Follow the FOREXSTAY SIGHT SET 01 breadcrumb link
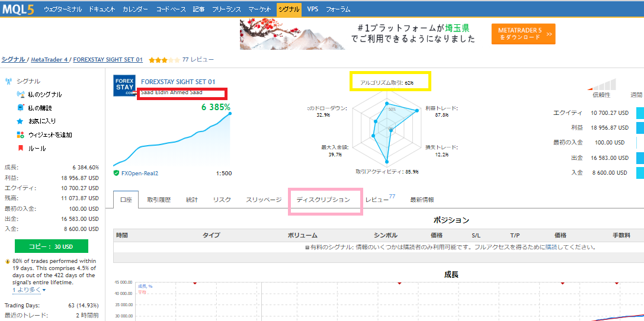The image size is (644, 321). click(x=108, y=59)
